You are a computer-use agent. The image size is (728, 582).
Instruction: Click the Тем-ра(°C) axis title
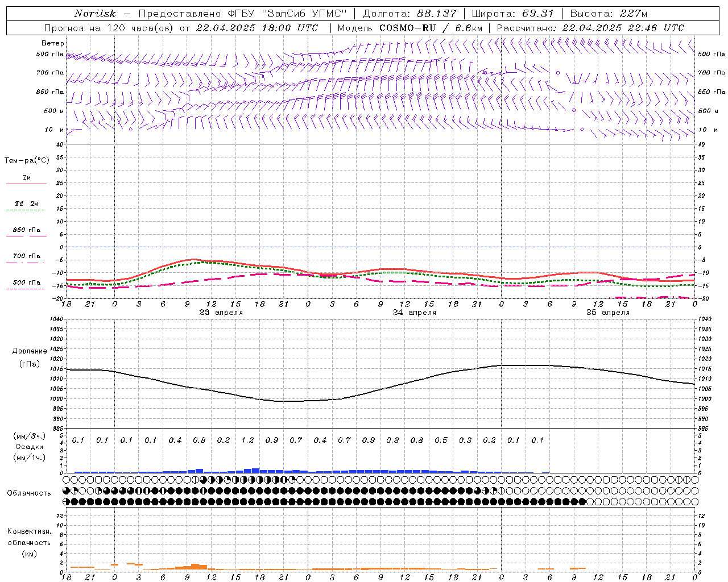point(27,161)
